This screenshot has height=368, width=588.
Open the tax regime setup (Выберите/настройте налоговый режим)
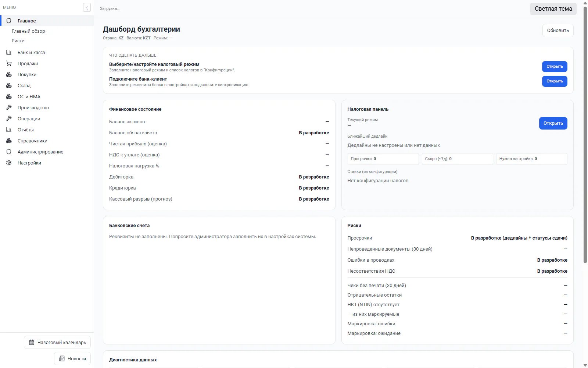(555, 67)
